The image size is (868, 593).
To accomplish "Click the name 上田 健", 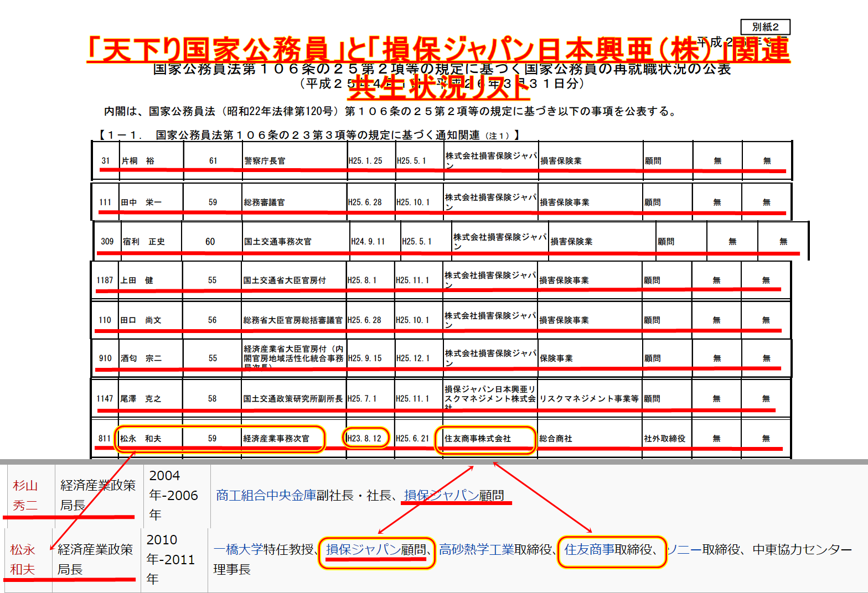I will pyautogui.click(x=137, y=280).
